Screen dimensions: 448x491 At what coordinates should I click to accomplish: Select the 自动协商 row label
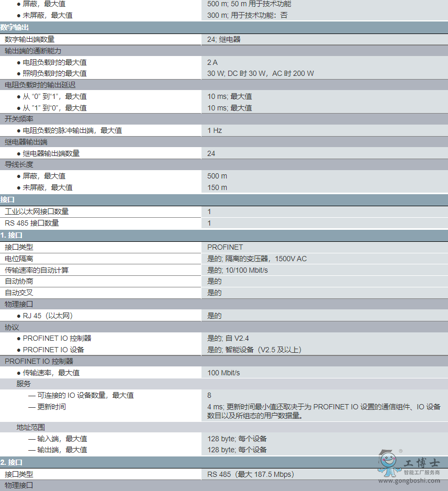(x=19, y=281)
